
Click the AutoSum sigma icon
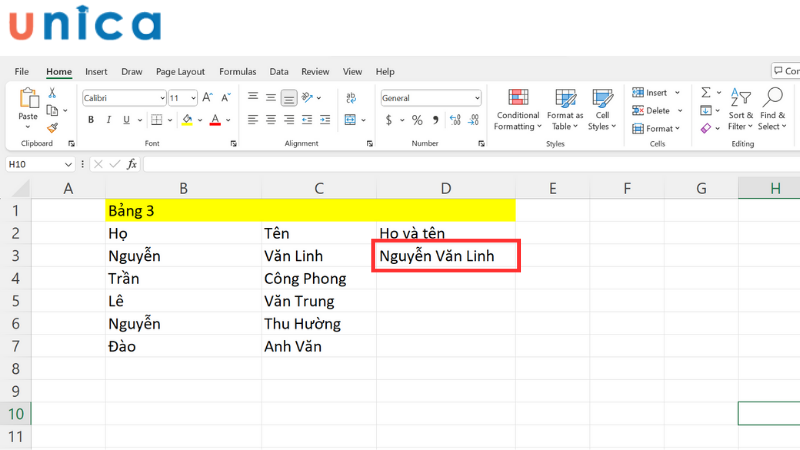[706, 92]
